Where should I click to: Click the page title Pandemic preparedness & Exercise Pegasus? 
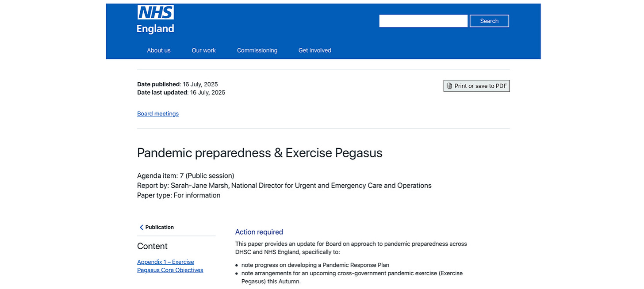[x=260, y=153]
